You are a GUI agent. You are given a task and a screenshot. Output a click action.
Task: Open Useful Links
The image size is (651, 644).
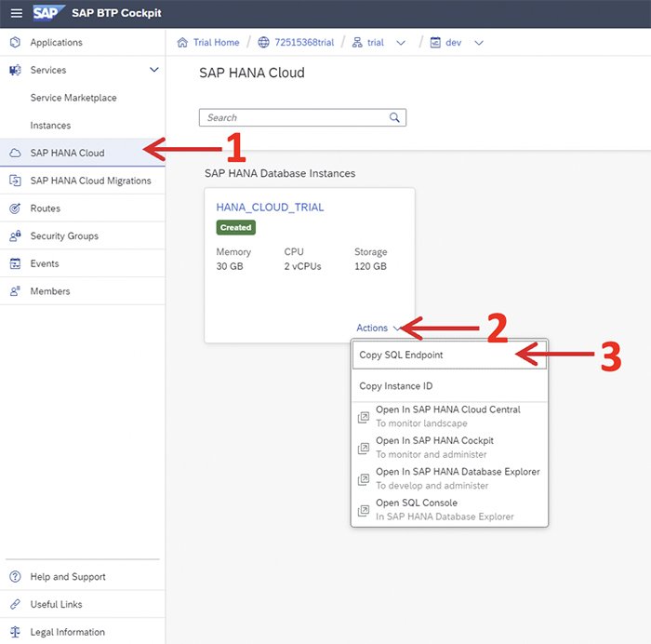(83, 605)
